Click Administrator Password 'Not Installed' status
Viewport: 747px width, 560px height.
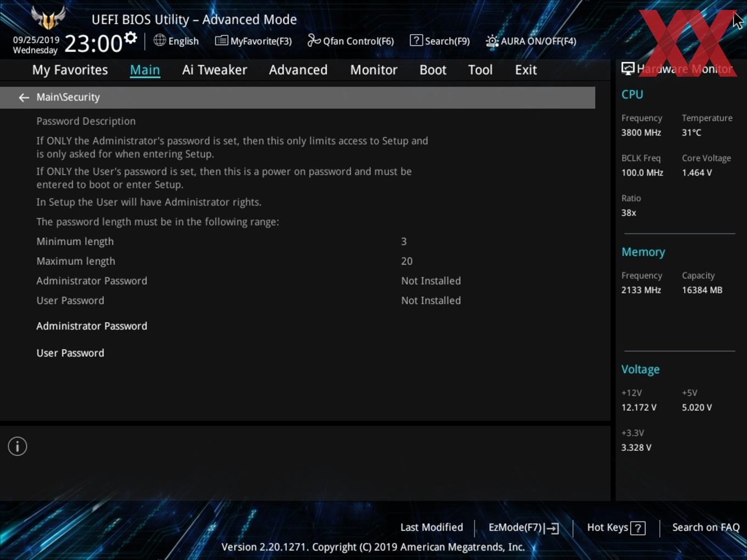click(x=431, y=281)
